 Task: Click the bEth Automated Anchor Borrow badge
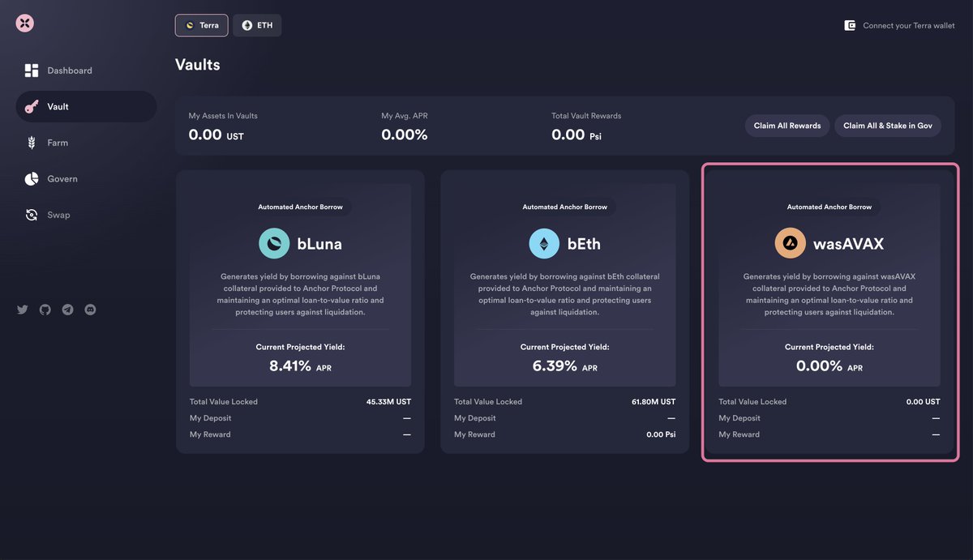[x=564, y=207]
